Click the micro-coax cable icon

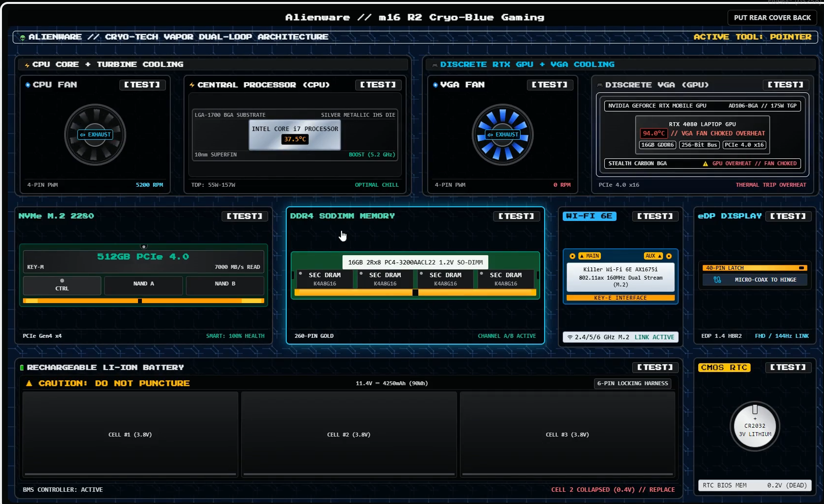(x=717, y=280)
